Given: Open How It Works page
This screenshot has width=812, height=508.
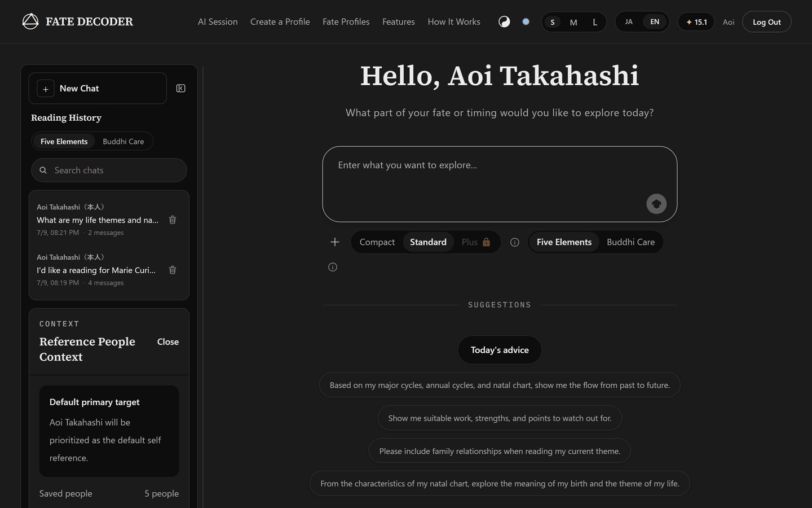Looking at the screenshot, I should 454,21.
